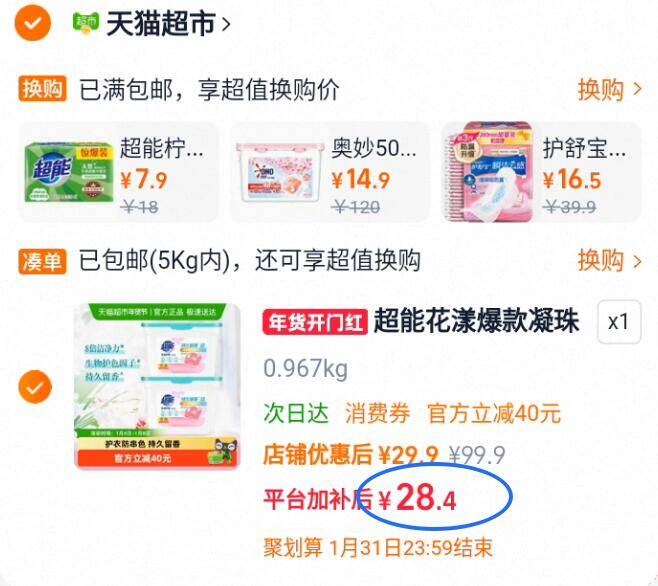View the 奥妙 laundry pods box image
This screenshot has height=586, width=658.
(x=279, y=172)
